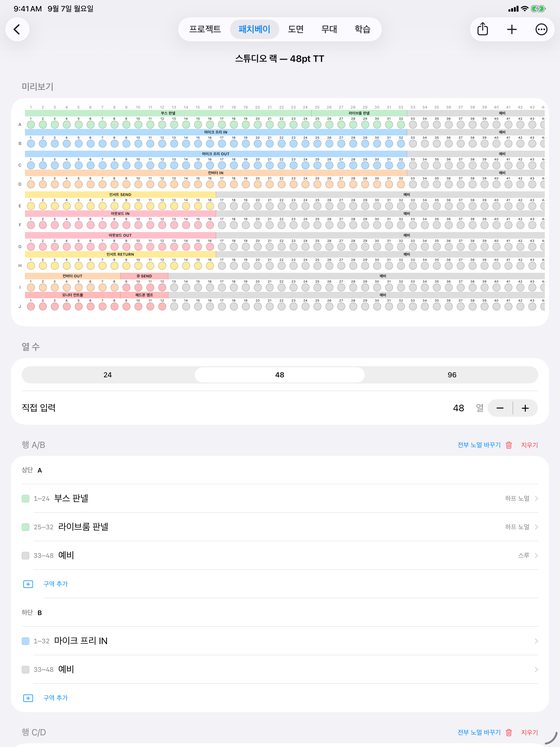Tap the 하단 B header label
The height and width of the screenshot is (747, 560).
coord(32,613)
